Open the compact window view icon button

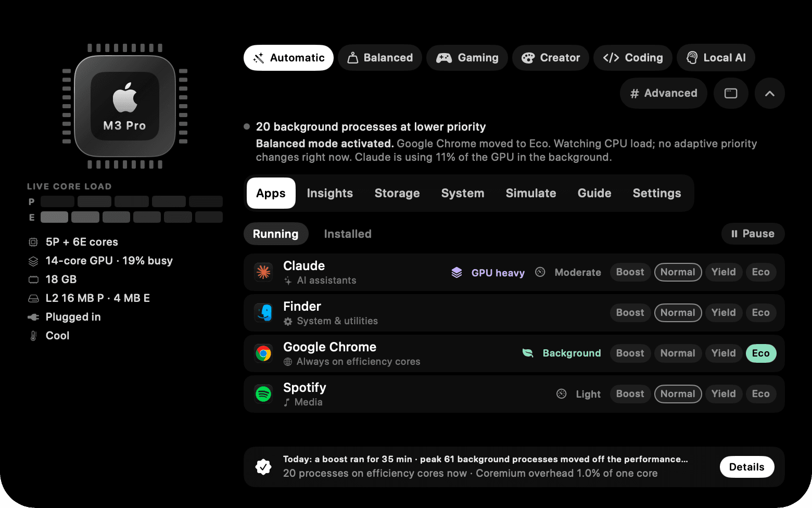[x=731, y=93]
